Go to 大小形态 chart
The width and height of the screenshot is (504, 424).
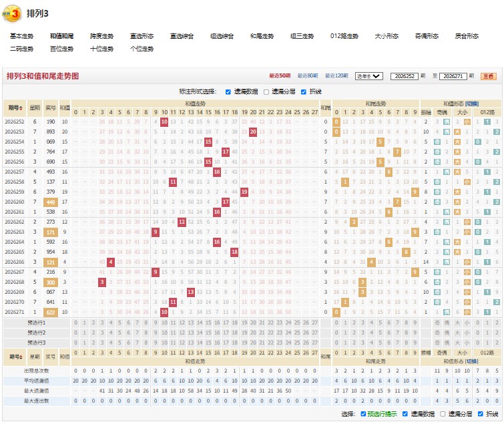tap(387, 36)
